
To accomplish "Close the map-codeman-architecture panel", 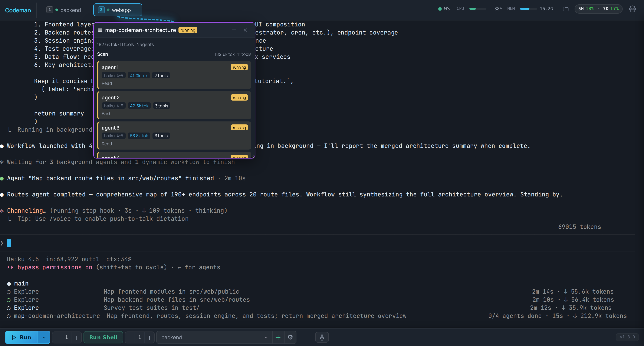I will click(245, 30).
